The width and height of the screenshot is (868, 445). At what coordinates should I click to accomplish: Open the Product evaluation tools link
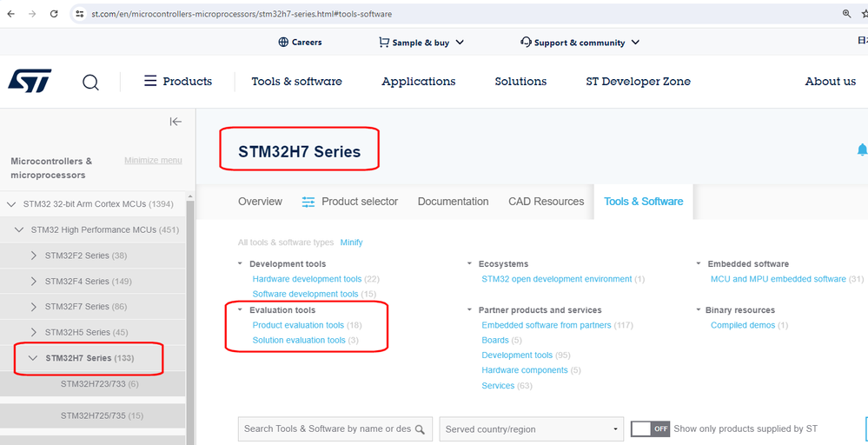click(298, 325)
